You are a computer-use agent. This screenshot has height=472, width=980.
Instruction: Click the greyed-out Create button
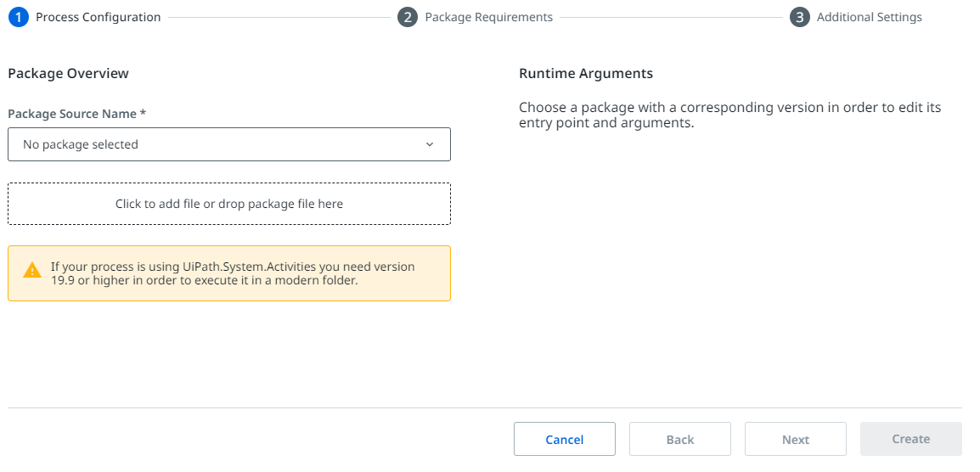tap(911, 439)
